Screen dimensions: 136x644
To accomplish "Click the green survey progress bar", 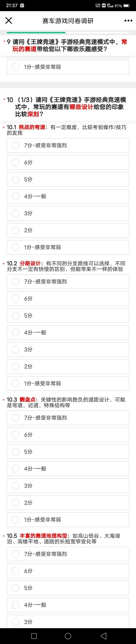I will 36,32.
